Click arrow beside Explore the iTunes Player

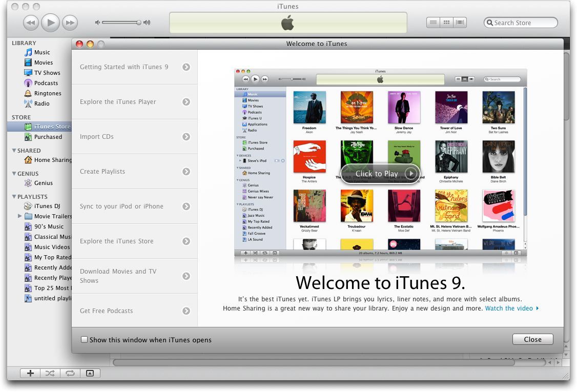(187, 101)
